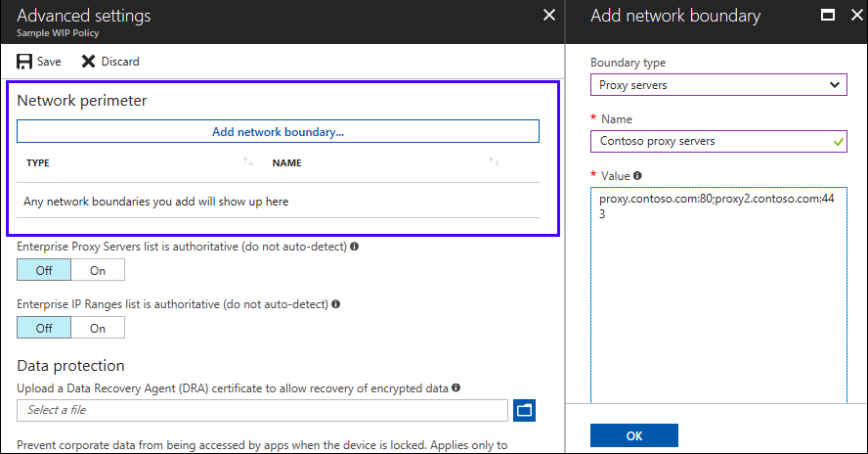Screen dimensions: 868x454
Task: Click the Name field with Contoso proxy servers
Action: tap(709, 141)
